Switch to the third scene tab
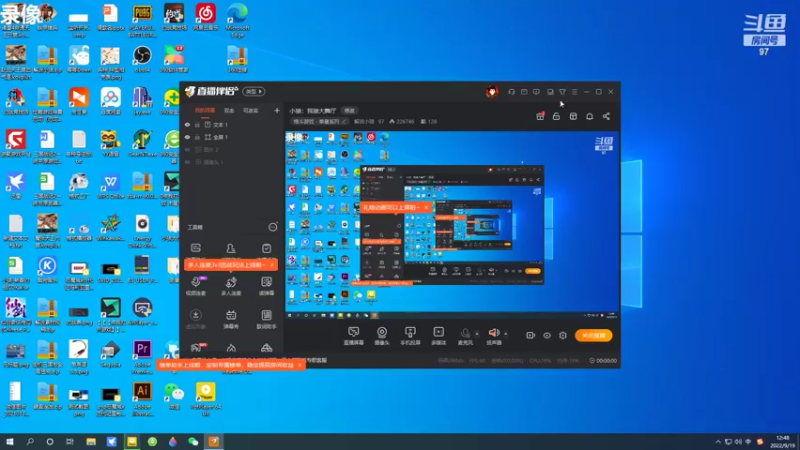This screenshot has width=800, height=450. (x=251, y=110)
